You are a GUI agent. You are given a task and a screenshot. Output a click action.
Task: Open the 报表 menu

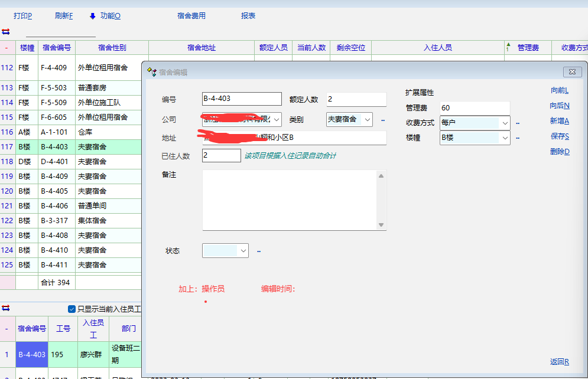(248, 16)
